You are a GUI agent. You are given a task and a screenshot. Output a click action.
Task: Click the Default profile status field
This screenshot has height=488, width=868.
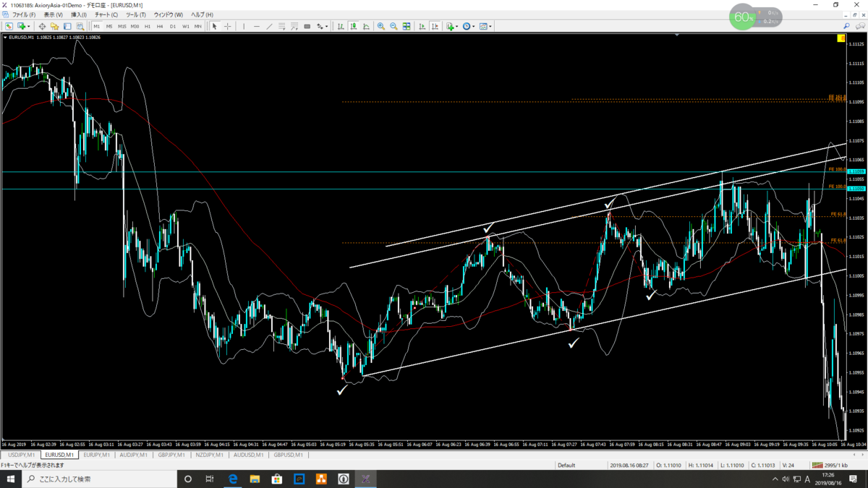point(566,466)
